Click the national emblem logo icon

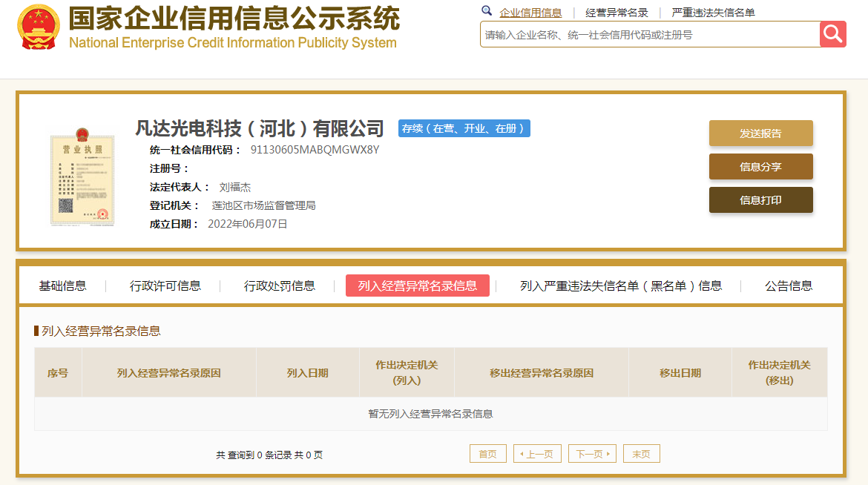tap(38, 27)
